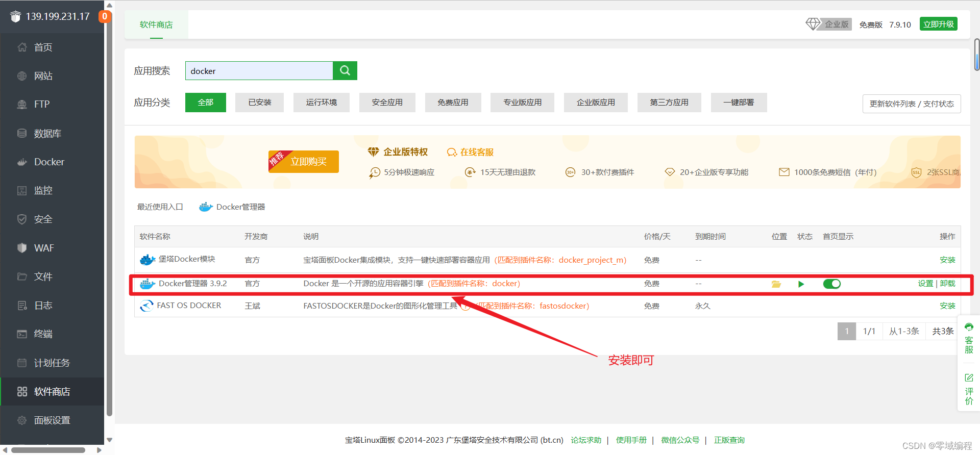The width and height of the screenshot is (980, 455).
Task: Click the docker search input field
Action: click(x=259, y=70)
